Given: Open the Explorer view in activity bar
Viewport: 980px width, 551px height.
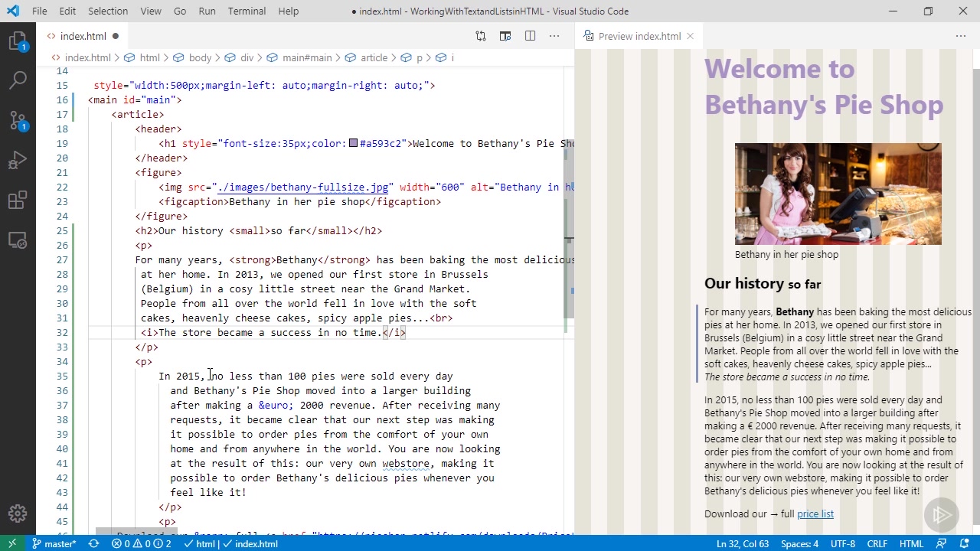Looking at the screenshot, I should (18, 41).
